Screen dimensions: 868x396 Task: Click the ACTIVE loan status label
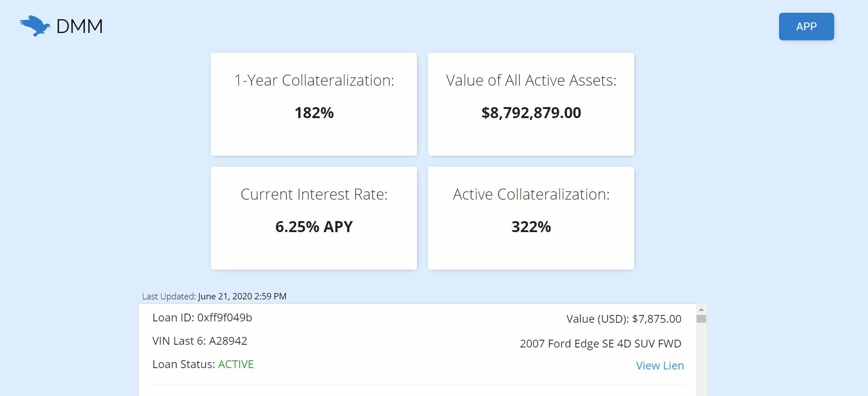236,364
